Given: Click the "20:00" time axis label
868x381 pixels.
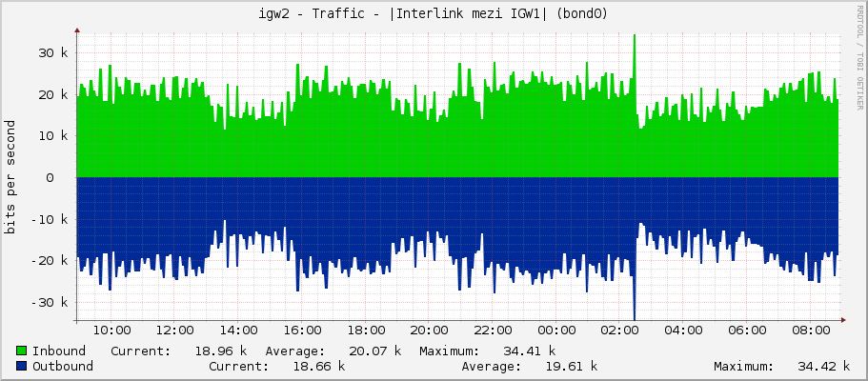Looking at the screenshot, I should click(430, 331).
